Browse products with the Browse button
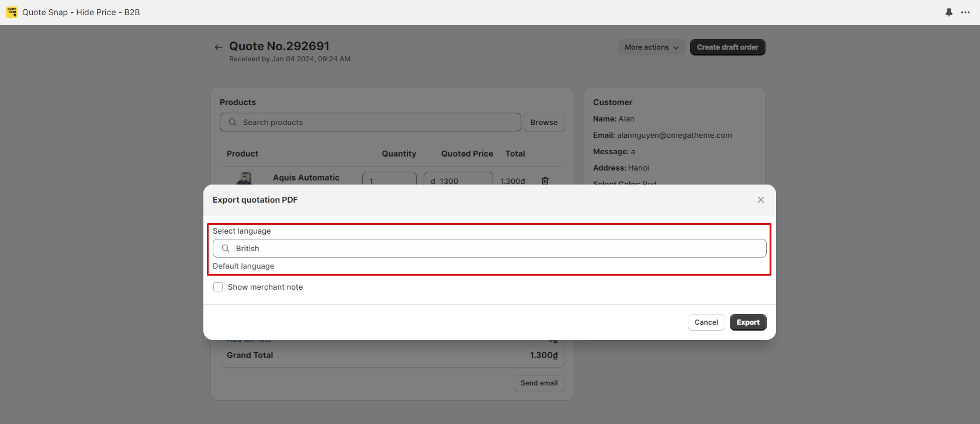The image size is (980, 424). 543,122
